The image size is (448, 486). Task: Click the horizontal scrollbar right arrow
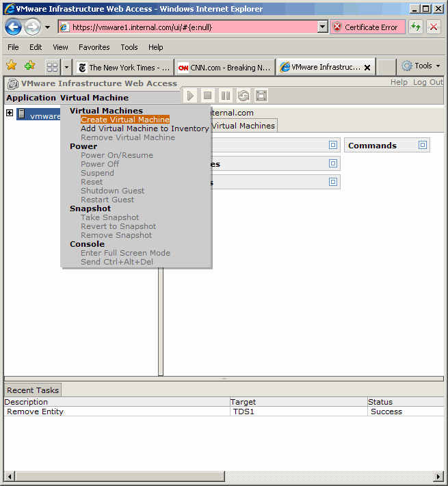438,476
